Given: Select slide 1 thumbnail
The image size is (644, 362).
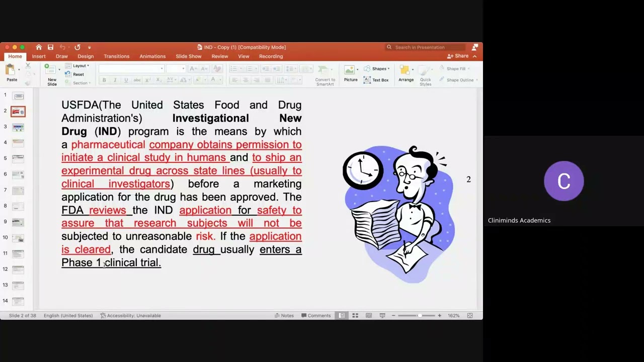Looking at the screenshot, I should click(18, 96).
